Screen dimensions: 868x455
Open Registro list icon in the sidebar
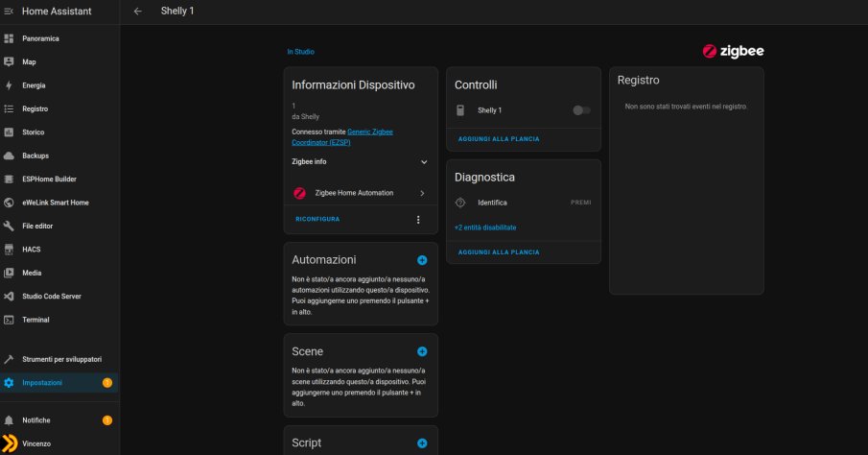[x=9, y=108]
